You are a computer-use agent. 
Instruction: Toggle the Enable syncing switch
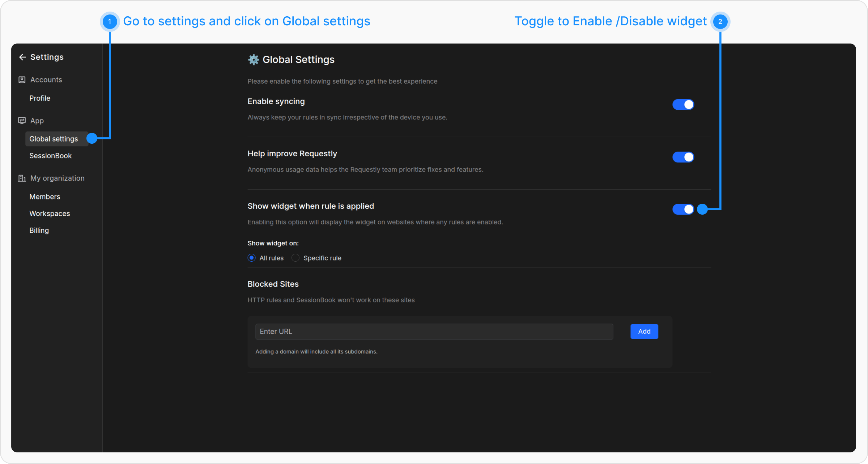[683, 105]
